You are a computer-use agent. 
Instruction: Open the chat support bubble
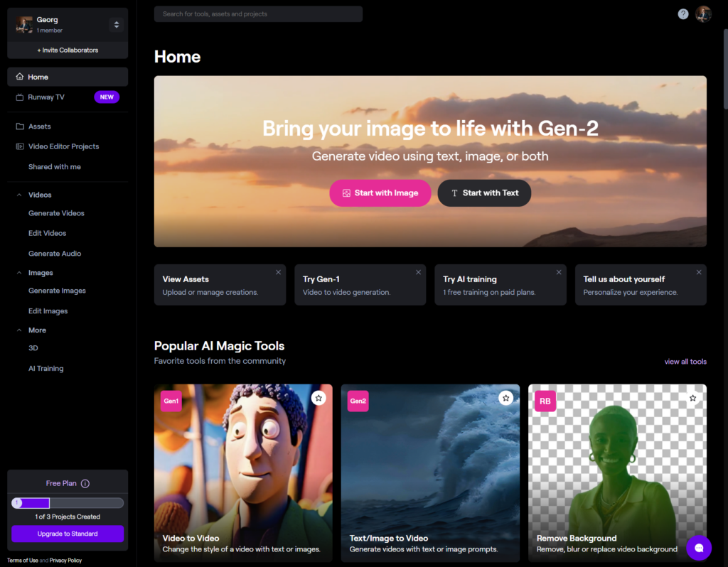pos(699,548)
